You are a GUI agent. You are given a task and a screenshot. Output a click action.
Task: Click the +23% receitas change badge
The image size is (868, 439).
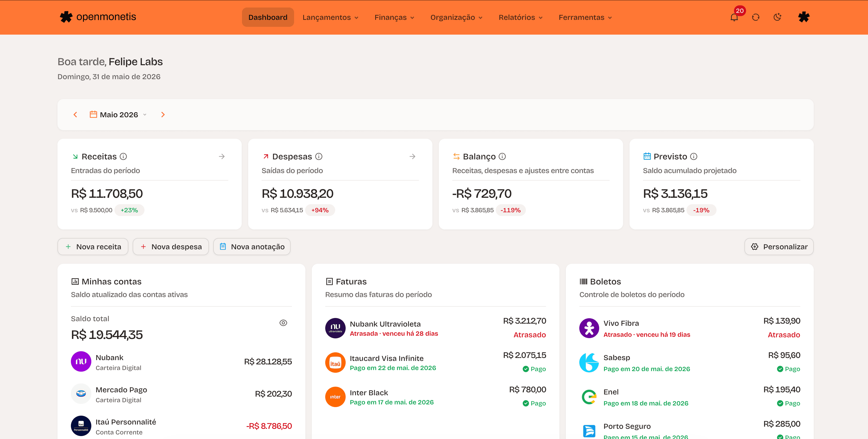[x=129, y=210]
